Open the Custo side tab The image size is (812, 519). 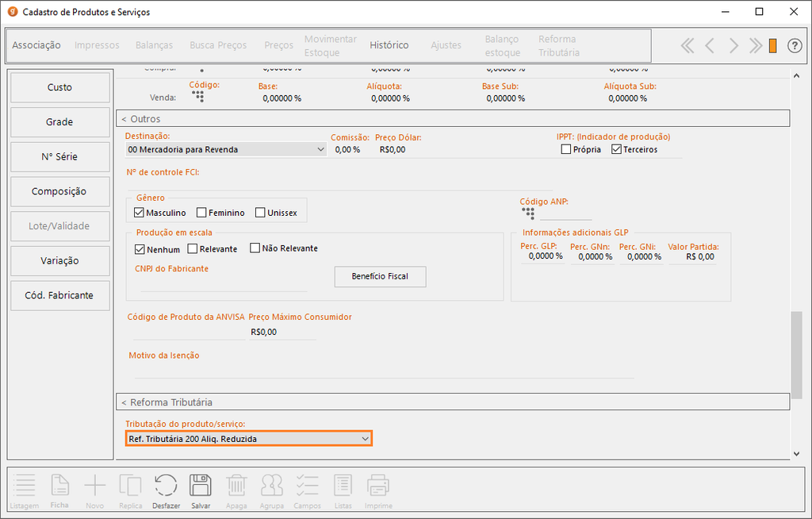click(x=60, y=87)
